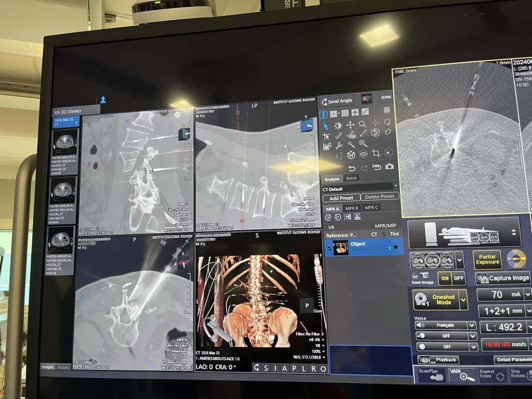This screenshot has width=532, height=399.
Task: Select the magic wand tool
Action: [351, 145]
